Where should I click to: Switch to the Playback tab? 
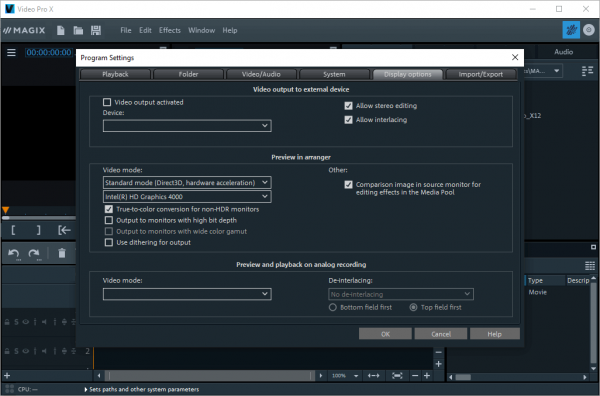(115, 74)
